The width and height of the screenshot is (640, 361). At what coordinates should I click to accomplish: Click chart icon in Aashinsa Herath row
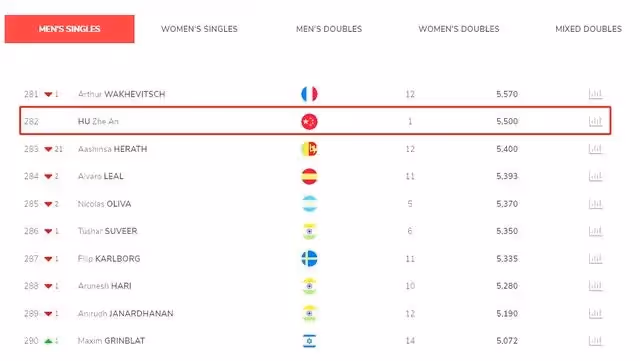595,149
